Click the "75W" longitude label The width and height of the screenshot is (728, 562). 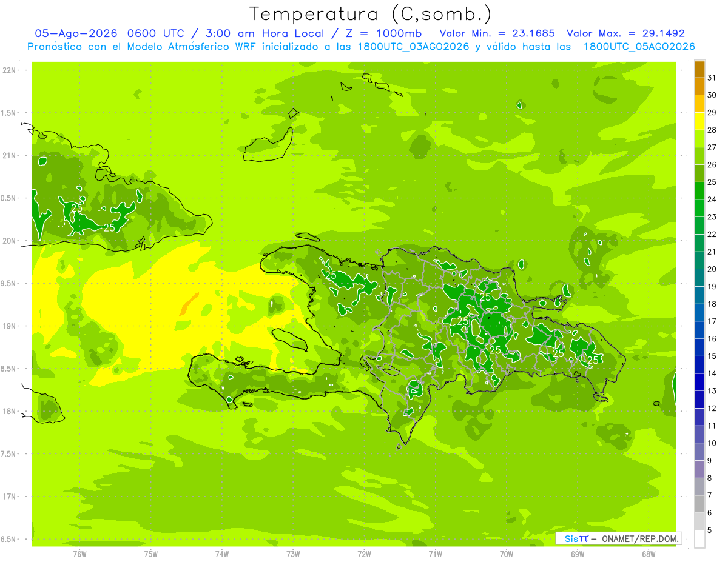150,554
